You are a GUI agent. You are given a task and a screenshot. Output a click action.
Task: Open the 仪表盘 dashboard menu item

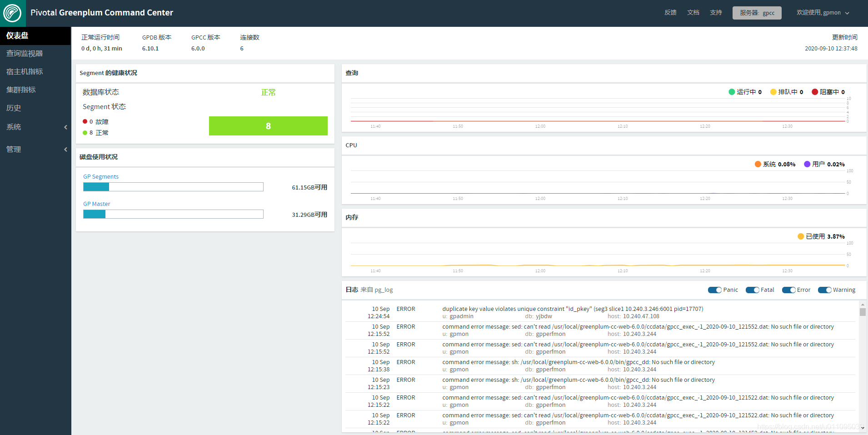tap(35, 35)
